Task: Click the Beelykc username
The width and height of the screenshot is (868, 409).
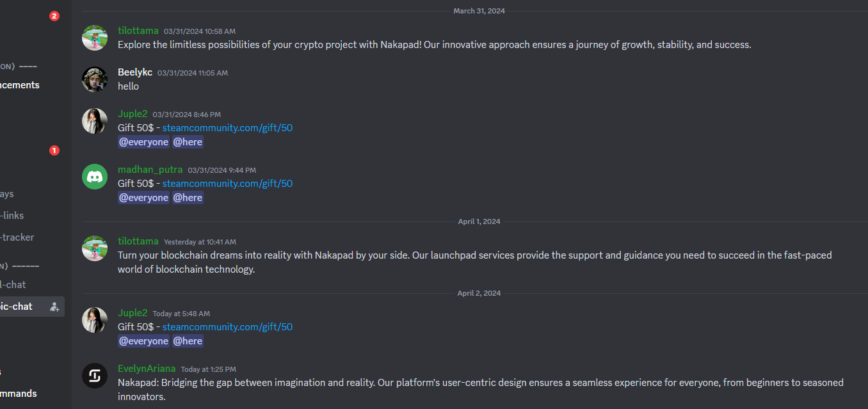Action: [135, 72]
